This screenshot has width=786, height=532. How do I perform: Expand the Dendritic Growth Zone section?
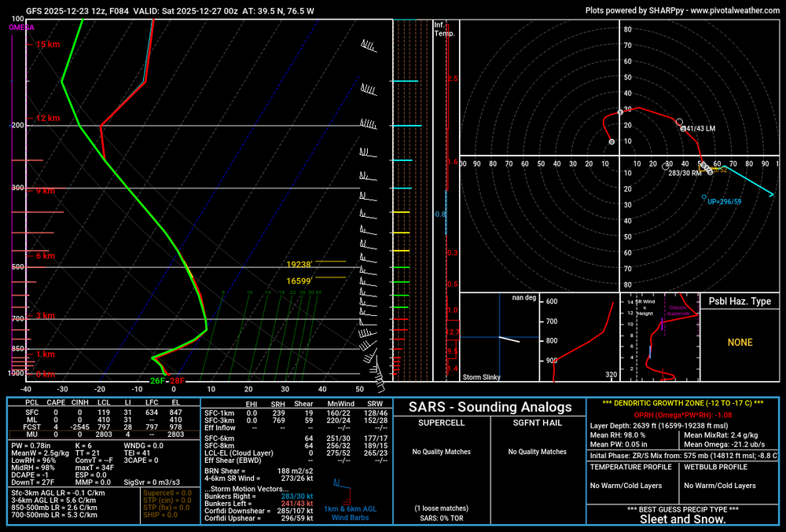(682, 403)
